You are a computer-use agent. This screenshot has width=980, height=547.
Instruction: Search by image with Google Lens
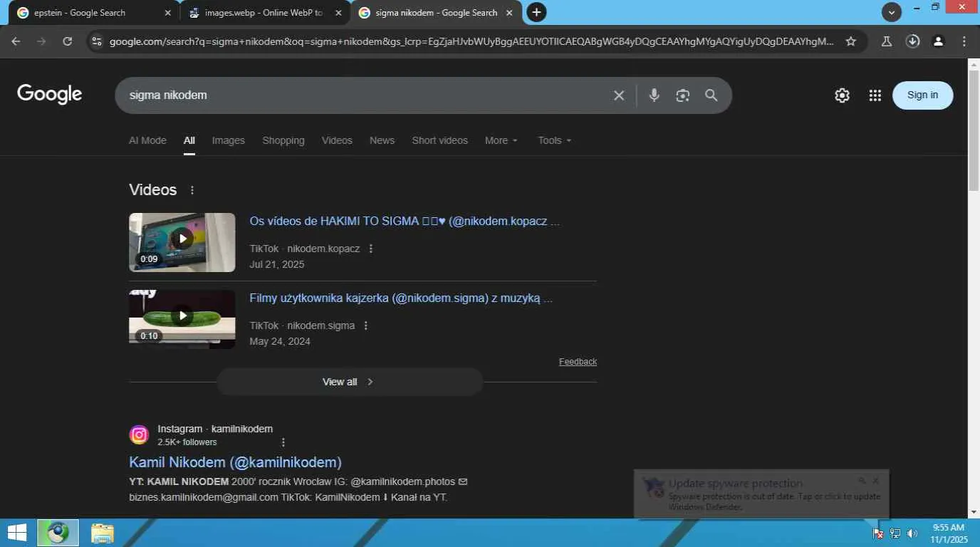(x=683, y=95)
